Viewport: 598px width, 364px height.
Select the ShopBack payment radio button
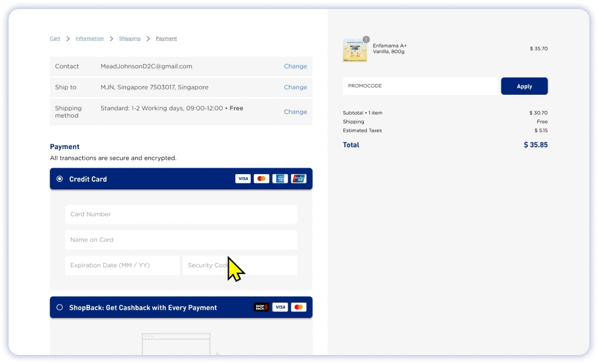[60, 307]
